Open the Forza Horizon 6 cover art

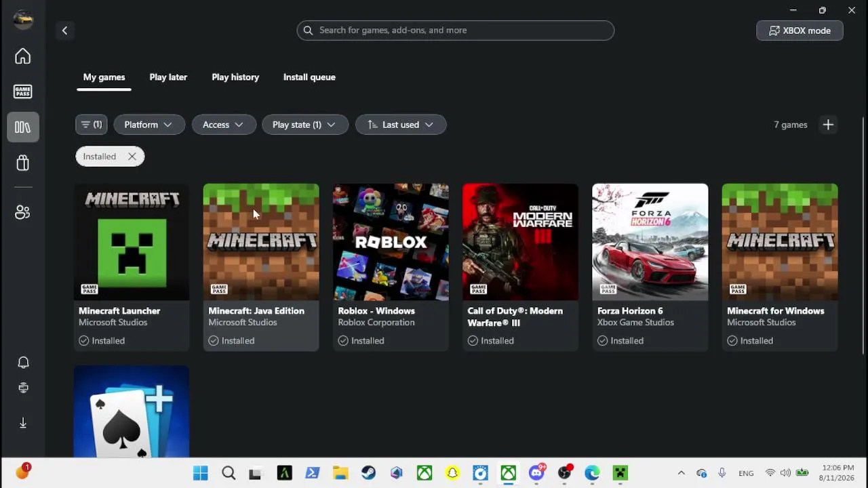pos(650,242)
